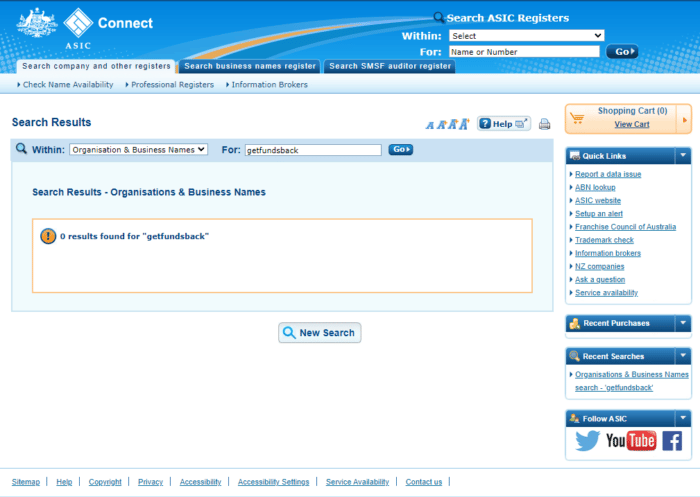This screenshot has width=700, height=497.
Task: Open Report a data issue link
Action: 608,174
